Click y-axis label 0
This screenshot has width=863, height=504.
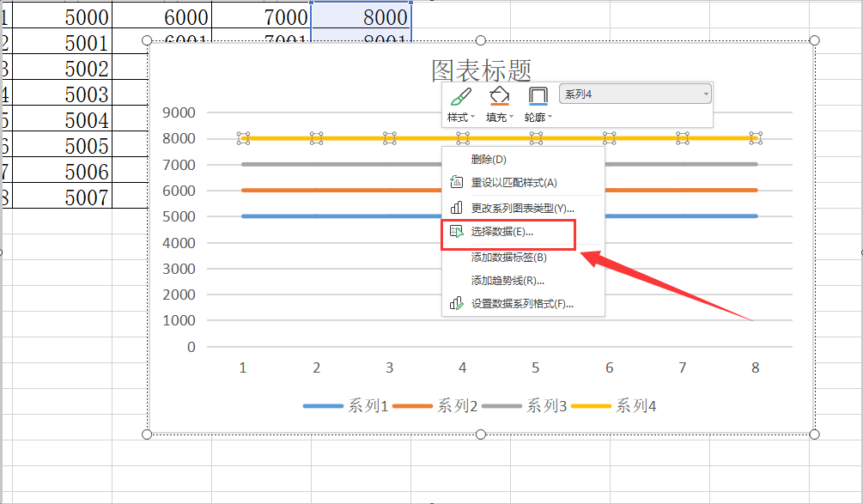pyautogui.click(x=191, y=347)
